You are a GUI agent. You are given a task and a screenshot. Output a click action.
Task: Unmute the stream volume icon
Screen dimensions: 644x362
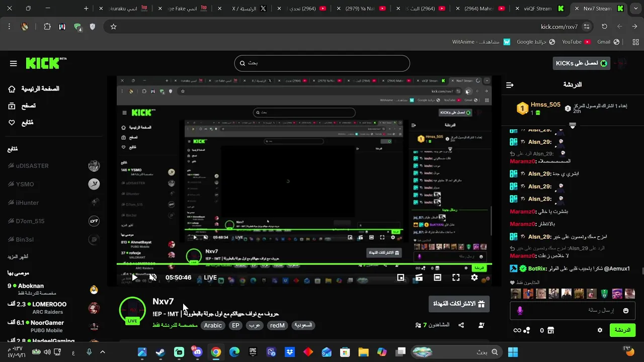153,277
